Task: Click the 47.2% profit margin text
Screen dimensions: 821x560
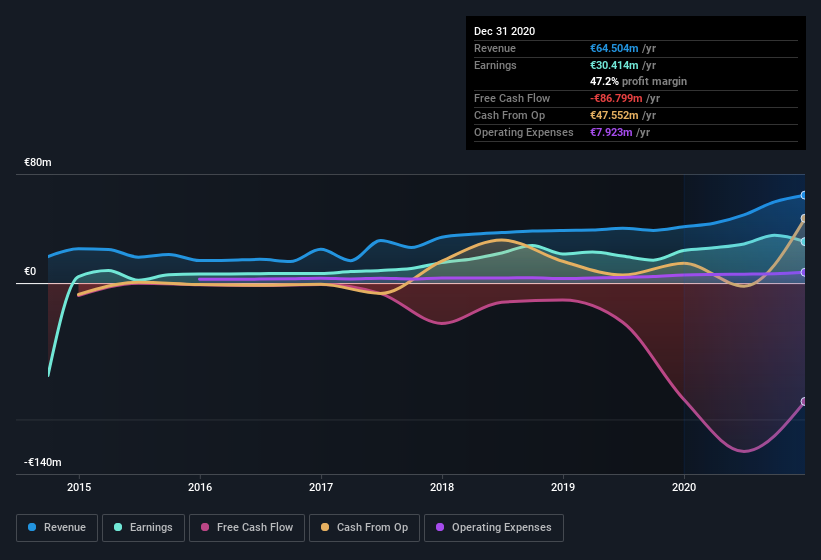Action: click(x=638, y=81)
